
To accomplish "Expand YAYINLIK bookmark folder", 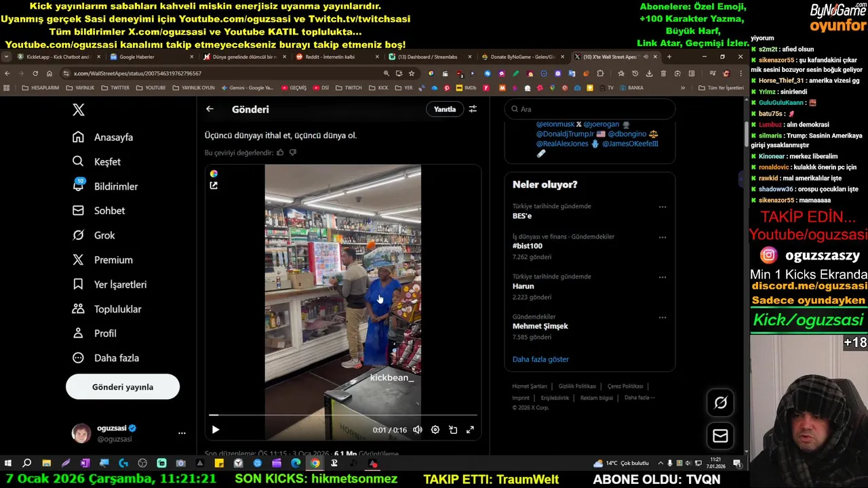I will click(x=80, y=87).
